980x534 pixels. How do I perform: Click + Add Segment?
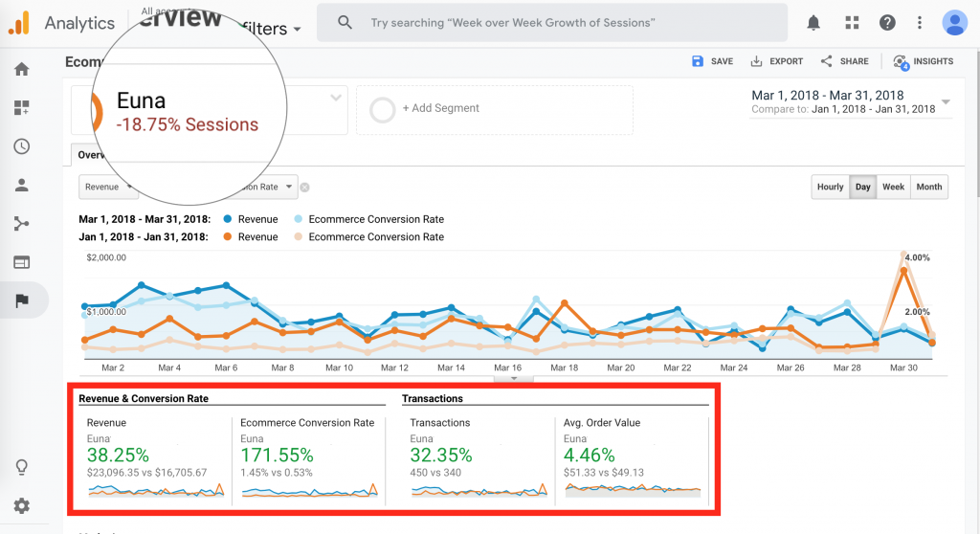click(440, 108)
